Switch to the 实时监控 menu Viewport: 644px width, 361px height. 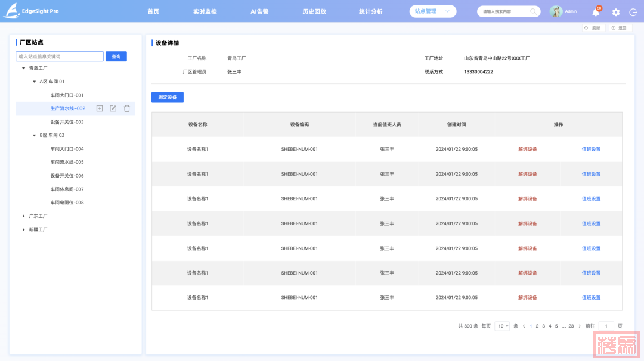205,11
